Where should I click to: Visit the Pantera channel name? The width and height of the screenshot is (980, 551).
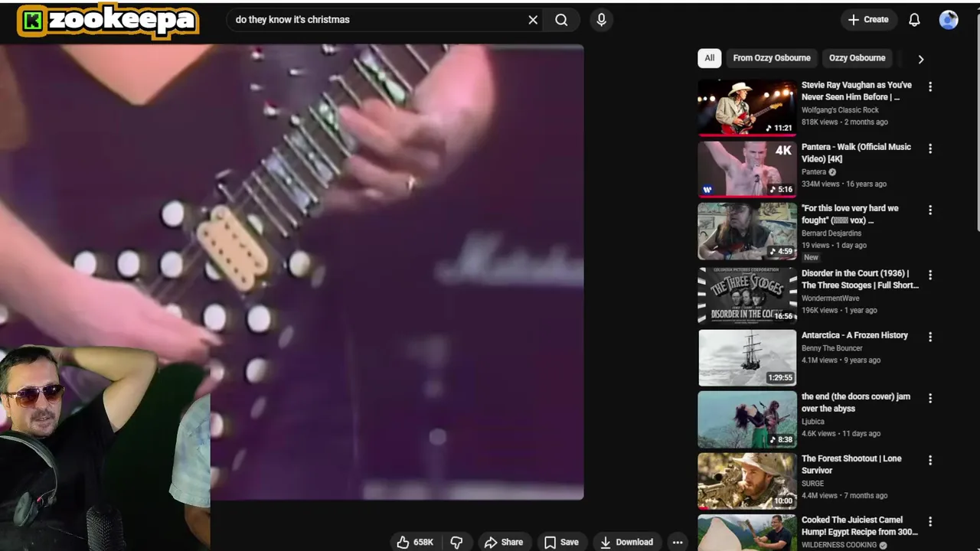tap(814, 172)
